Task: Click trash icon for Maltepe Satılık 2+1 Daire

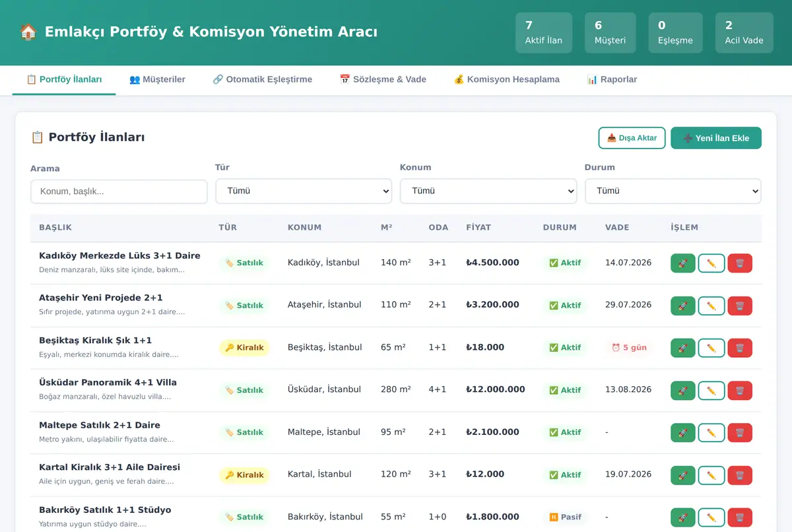Action: coord(740,432)
